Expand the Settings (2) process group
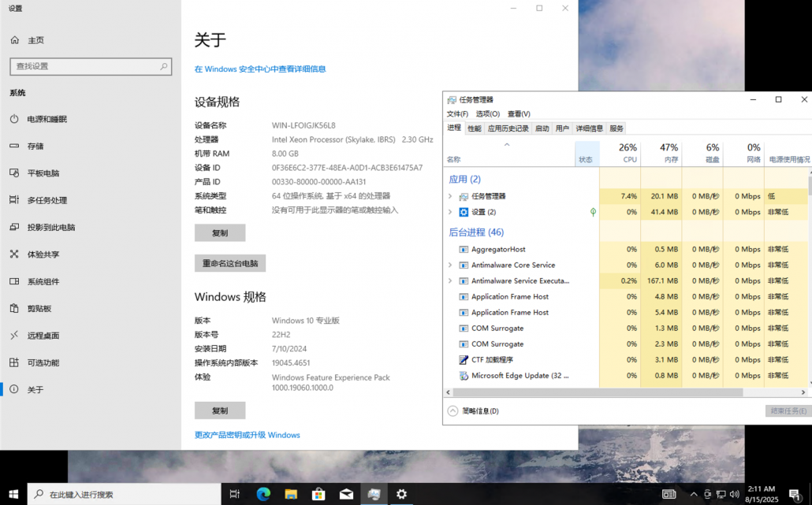The width and height of the screenshot is (812, 505). tap(450, 212)
